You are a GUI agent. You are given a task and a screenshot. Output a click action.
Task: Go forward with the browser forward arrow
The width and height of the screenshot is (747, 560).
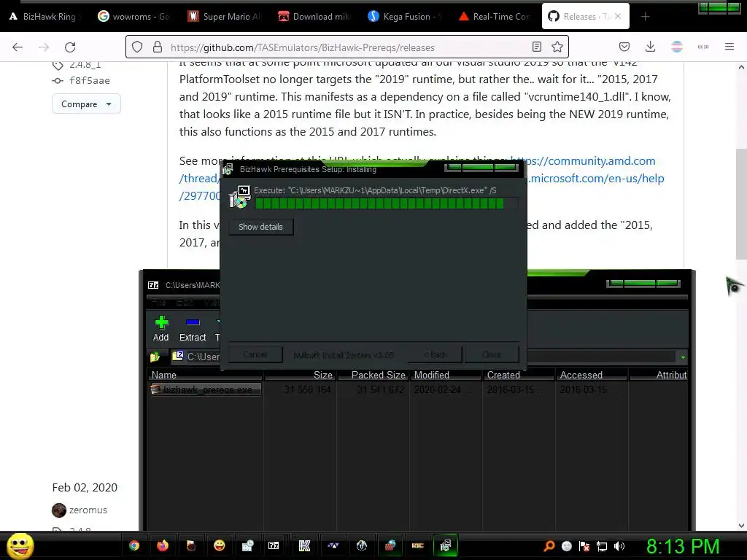pyautogui.click(x=44, y=47)
